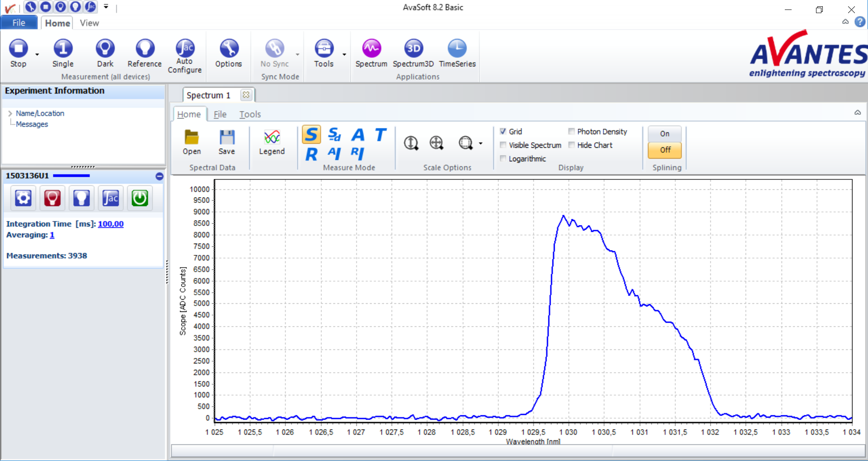Save the spectral data
Viewport: 868px width, 461px height.
pyautogui.click(x=226, y=138)
